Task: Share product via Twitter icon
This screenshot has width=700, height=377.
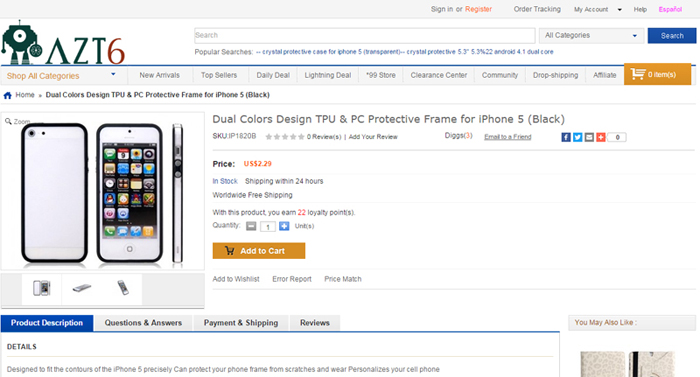Action: [x=577, y=137]
